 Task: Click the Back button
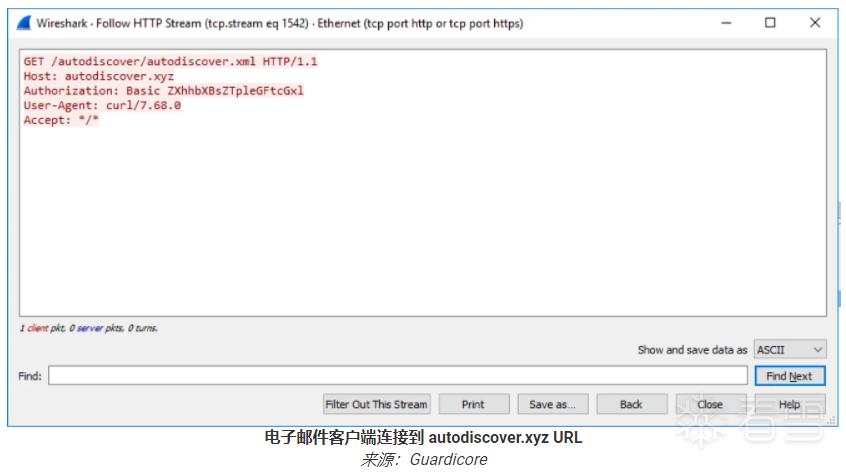click(631, 404)
